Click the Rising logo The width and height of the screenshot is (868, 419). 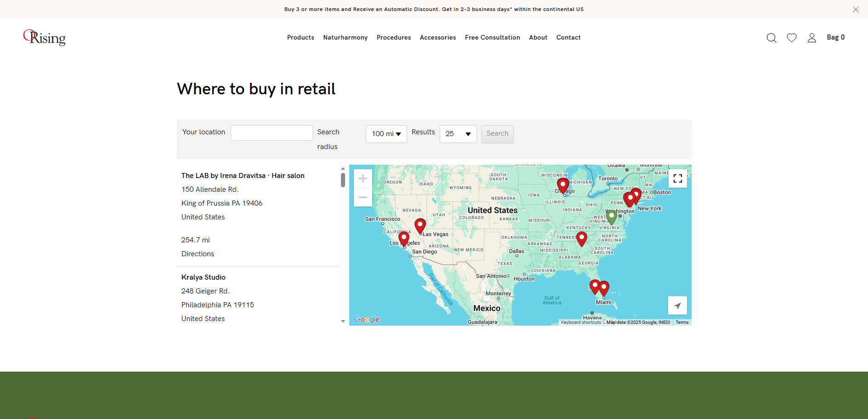(x=45, y=38)
